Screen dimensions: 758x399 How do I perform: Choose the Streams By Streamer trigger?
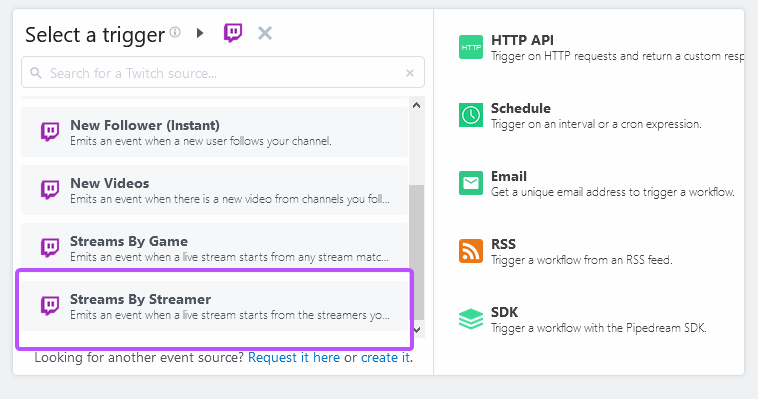pyautogui.click(x=215, y=306)
